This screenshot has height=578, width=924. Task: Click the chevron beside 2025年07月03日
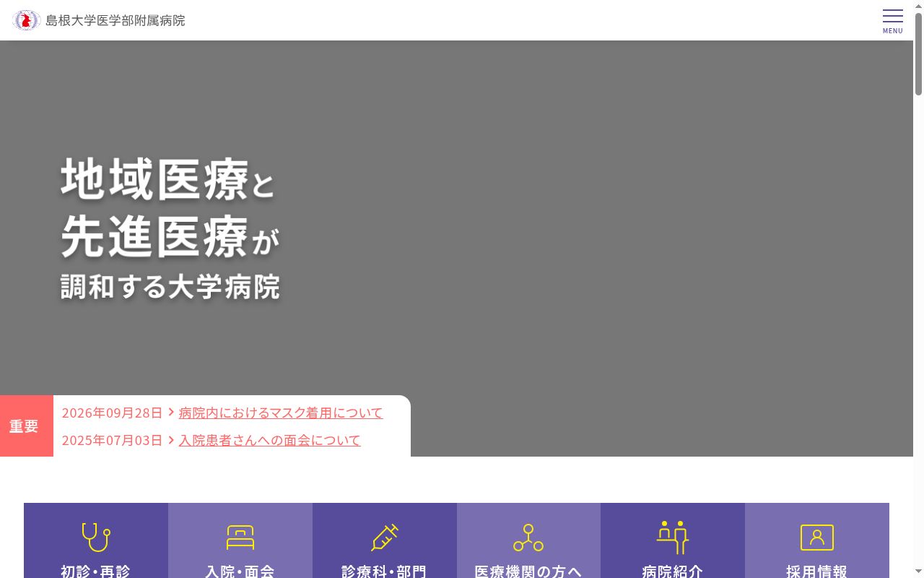click(x=171, y=440)
